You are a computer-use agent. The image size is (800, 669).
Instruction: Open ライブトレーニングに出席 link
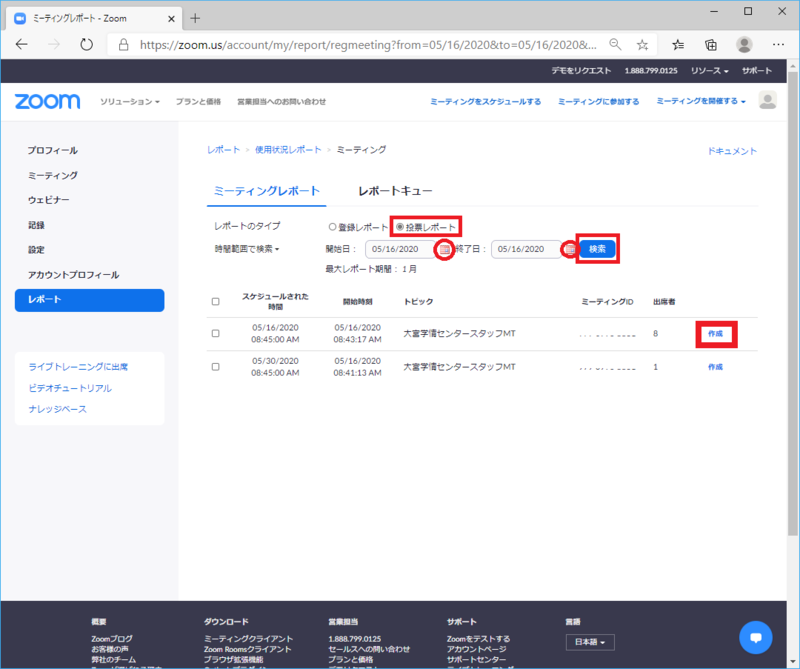coord(78,366)
